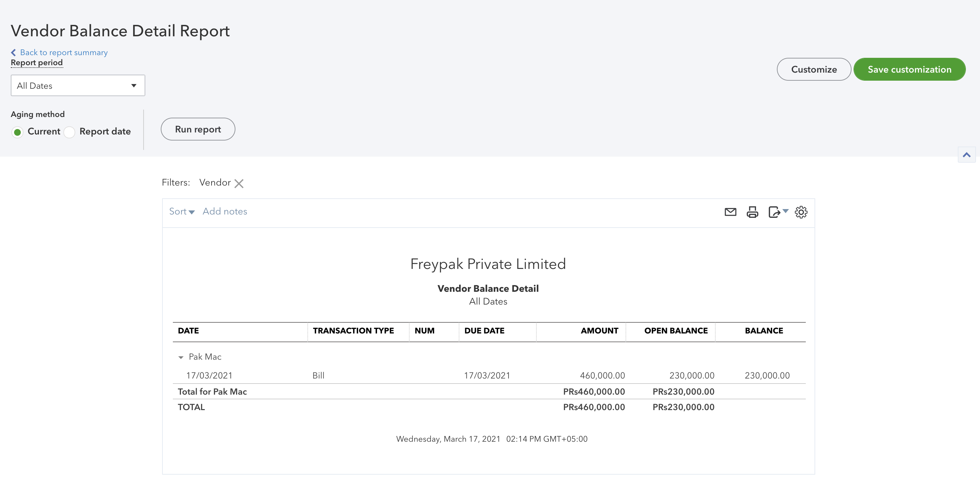Export the report via the export icon
Image resolution: width=980 pixels, height=478 pixels.
pyautogui.click(x=774, y=212)
